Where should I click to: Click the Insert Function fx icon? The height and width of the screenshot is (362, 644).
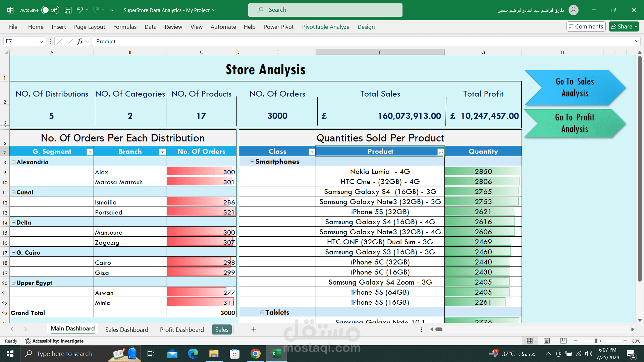[80, 41]
